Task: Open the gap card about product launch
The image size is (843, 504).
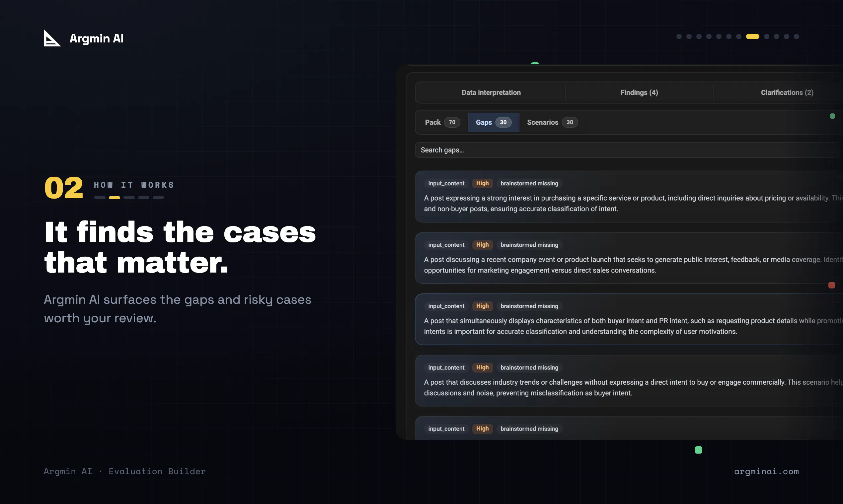Action: 629,258
